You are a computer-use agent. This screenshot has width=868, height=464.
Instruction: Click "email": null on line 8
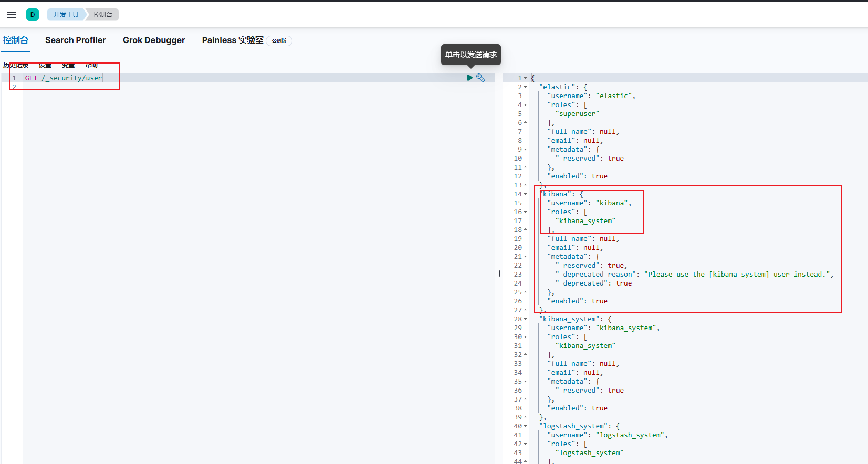tap(575, 141)
